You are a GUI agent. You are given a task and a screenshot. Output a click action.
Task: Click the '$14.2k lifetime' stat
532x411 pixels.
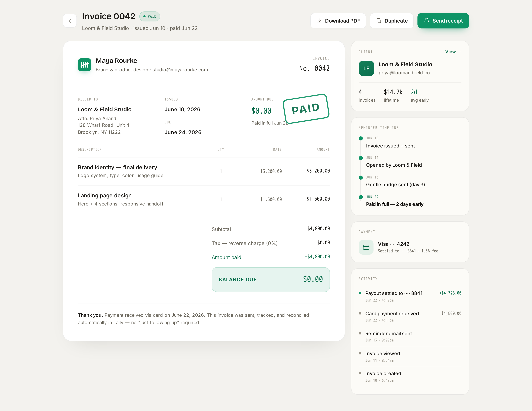pyautogui.click(x=393, y=96)
